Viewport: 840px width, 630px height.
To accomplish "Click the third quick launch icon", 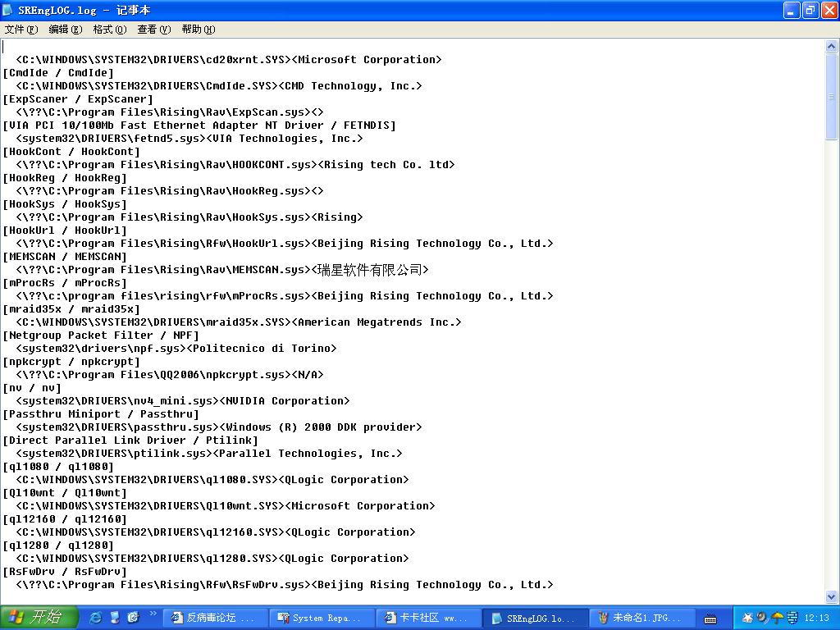I will [134, 618].
